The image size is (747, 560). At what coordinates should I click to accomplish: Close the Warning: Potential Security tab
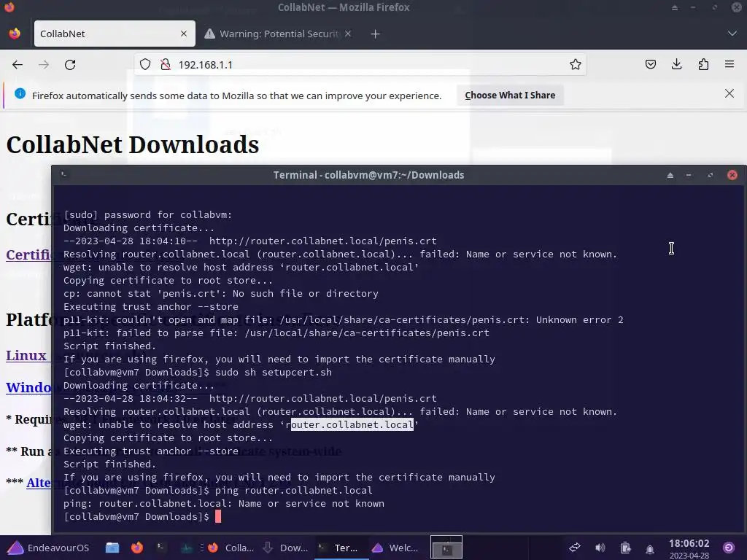pos(348,34)
